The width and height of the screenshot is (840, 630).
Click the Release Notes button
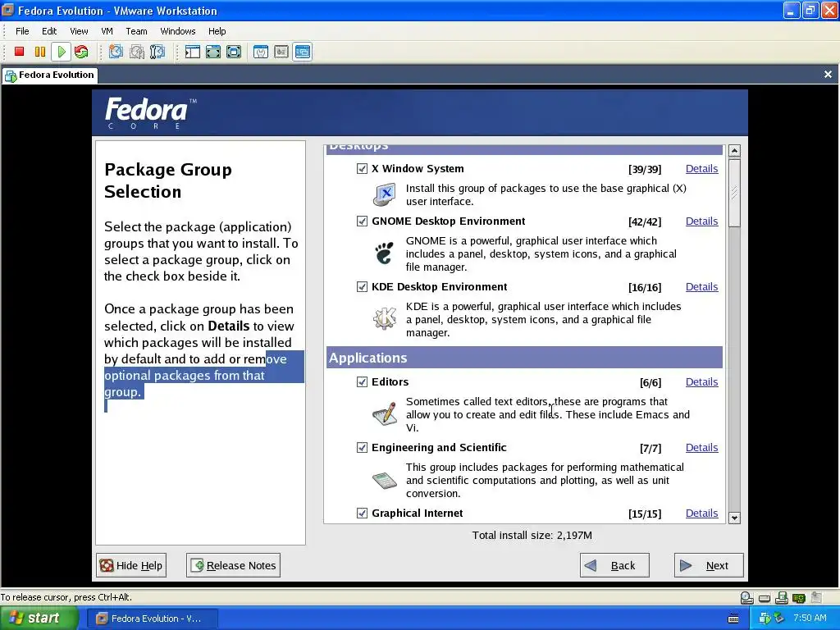(234, 565)
